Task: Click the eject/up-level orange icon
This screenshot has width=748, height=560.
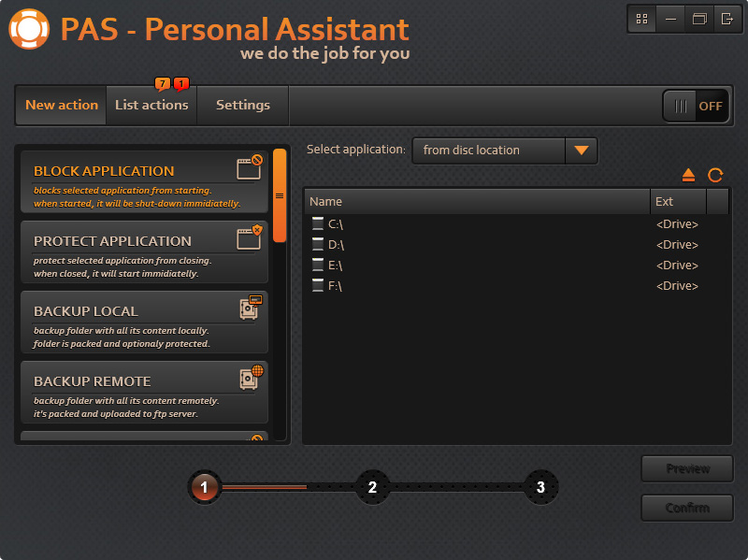Action: click(x=688, y=175)
